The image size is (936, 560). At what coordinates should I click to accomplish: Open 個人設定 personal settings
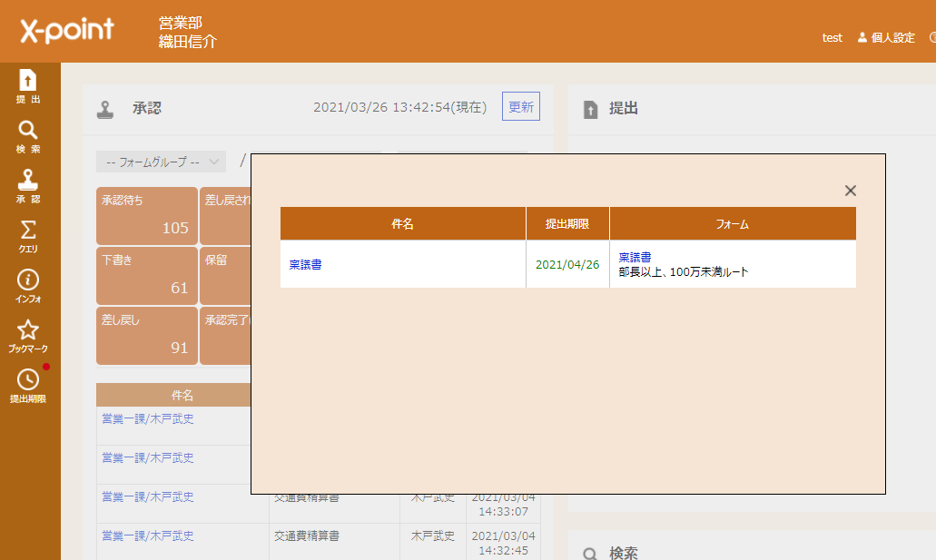coord(886,38)
